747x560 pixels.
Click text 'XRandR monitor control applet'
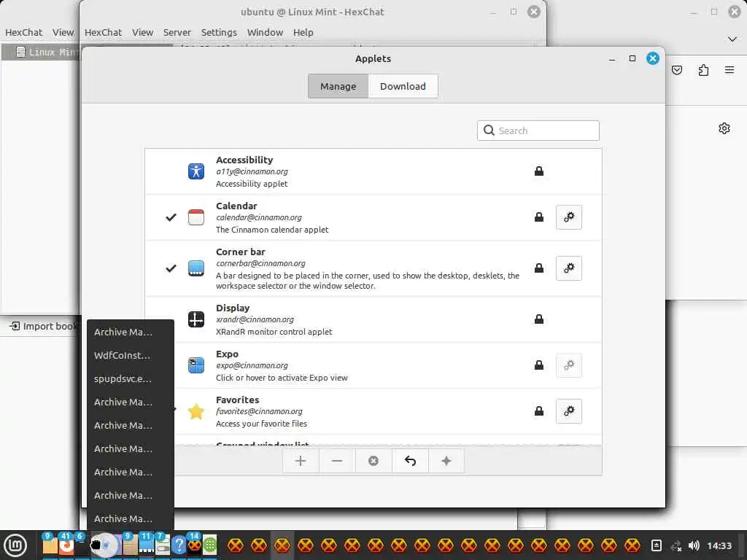[274, 332]
